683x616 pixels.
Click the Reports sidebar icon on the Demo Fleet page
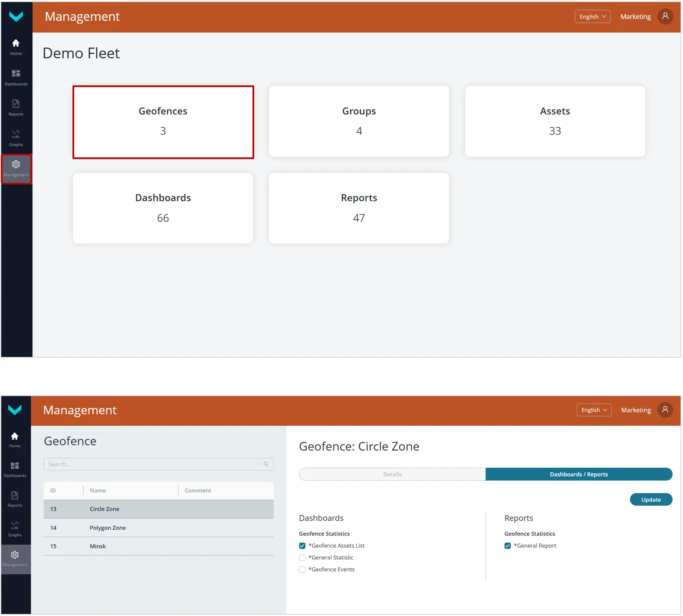(x=16, y=104)
